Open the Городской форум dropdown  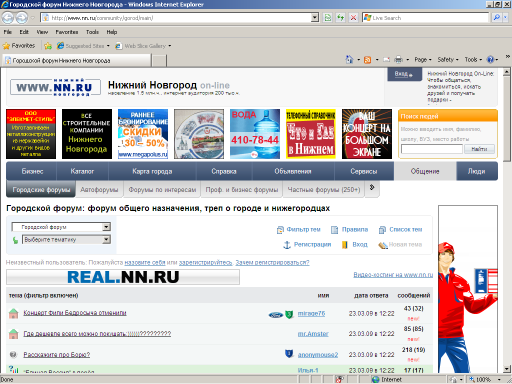pos(61,227)
